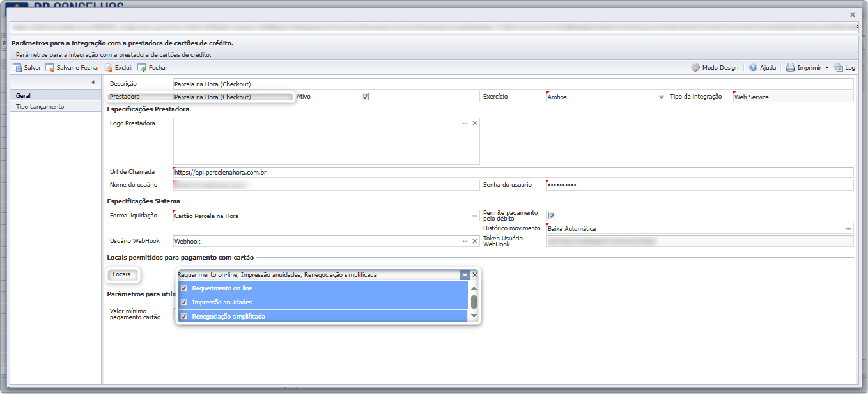Open Logo Prestadora browse ellipsis
Screen dimensions: 868x394
coord(465,123)
